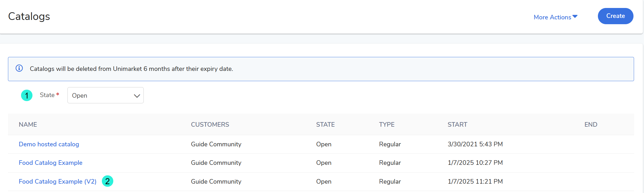Click the STATE column header
The height and width of the screenshot is (193, 644).
click(325, 125)
